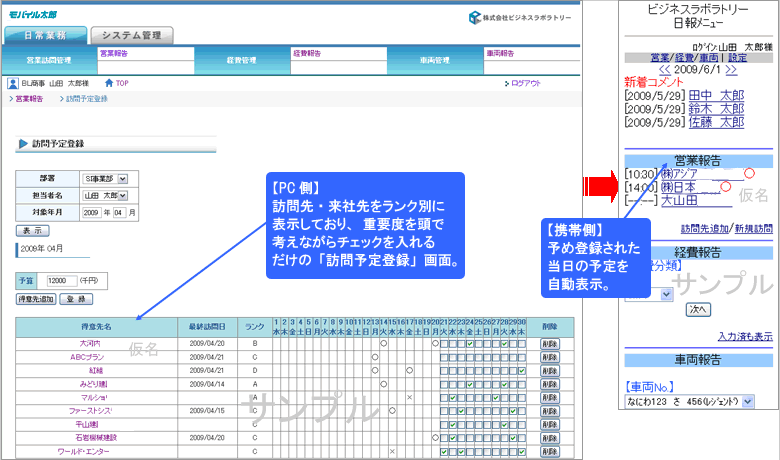Click the 次へ button on mobile screen

698,309
